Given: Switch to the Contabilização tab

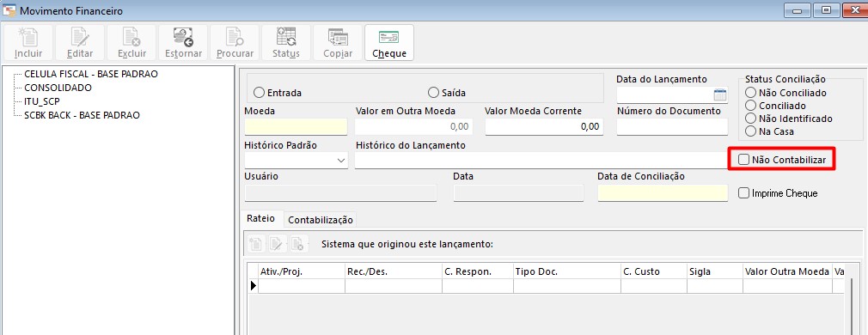Looking at the screenshot, I should click(x=320, y=220).
